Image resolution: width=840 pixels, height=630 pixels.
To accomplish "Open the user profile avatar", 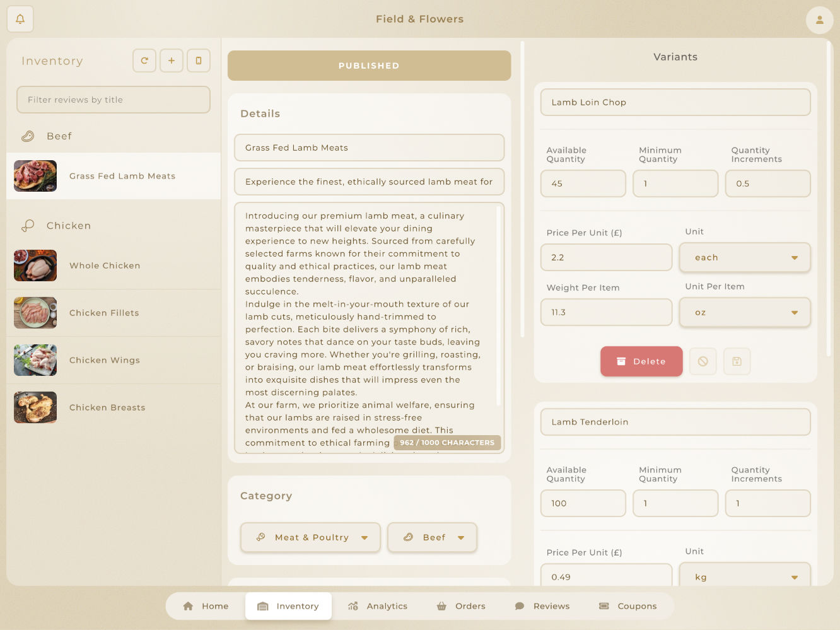I will (819, 20).
